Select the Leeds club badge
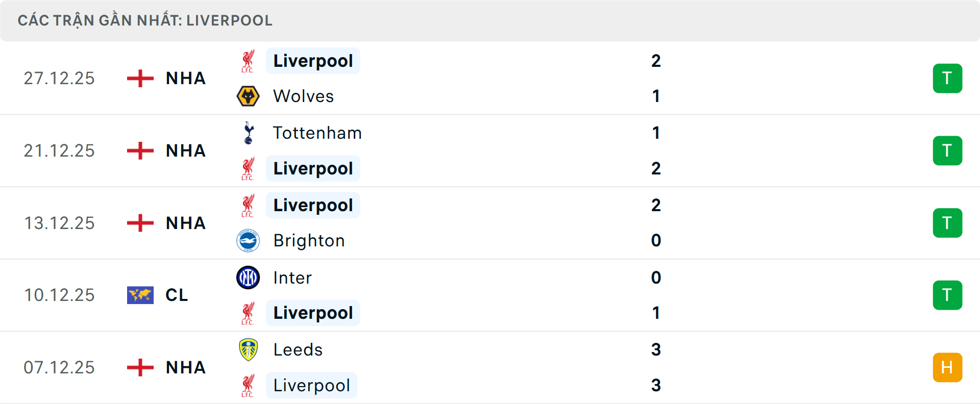The height and width of the screenshot is (404, 980). point(248,350)
